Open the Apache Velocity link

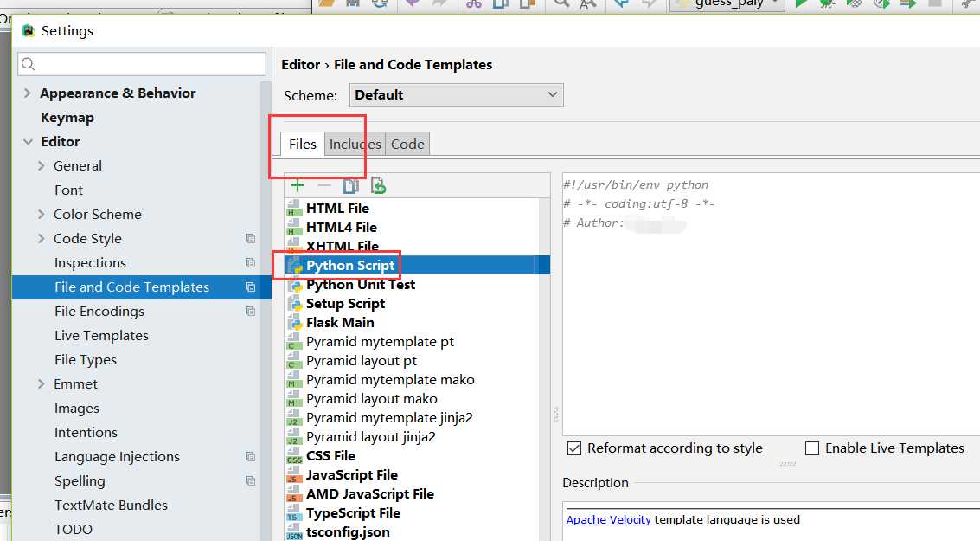609,519
